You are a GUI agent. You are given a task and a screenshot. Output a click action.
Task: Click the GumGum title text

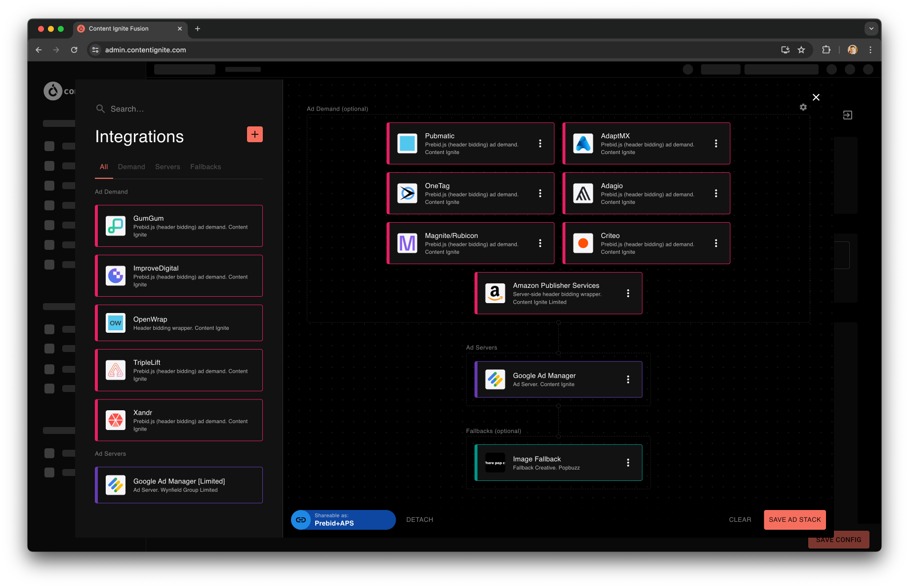[x=148, y=218]
